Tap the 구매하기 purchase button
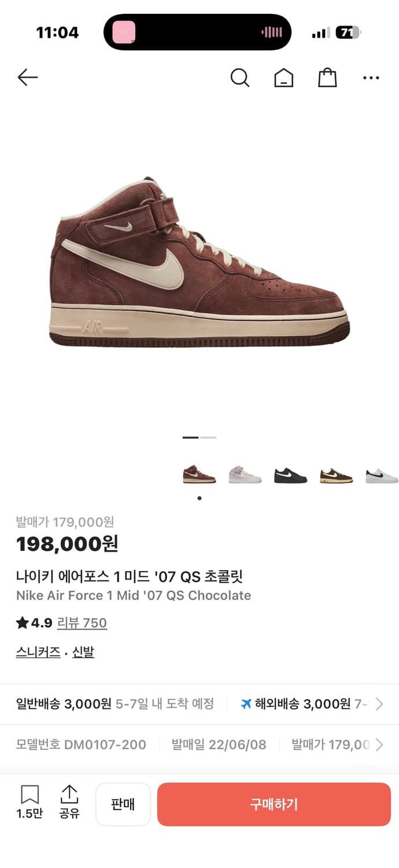Screen dimensions: 399x868 [274, 804]
